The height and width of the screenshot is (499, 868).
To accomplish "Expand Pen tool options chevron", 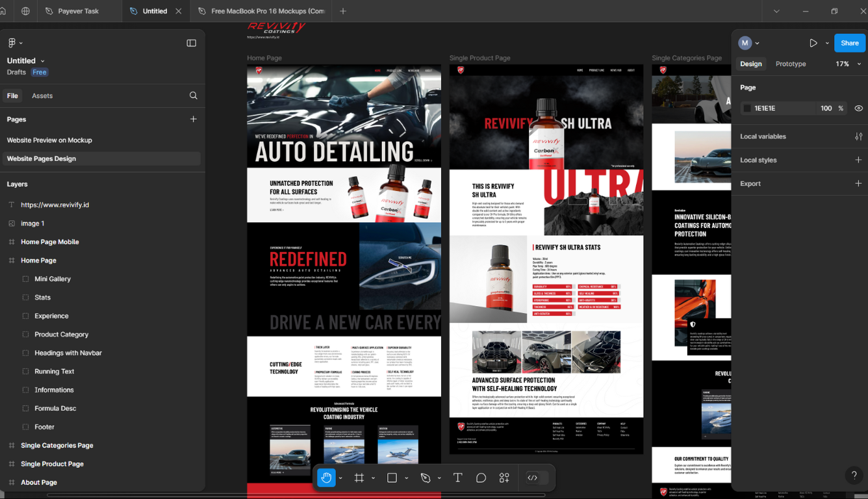I will 439,478.
